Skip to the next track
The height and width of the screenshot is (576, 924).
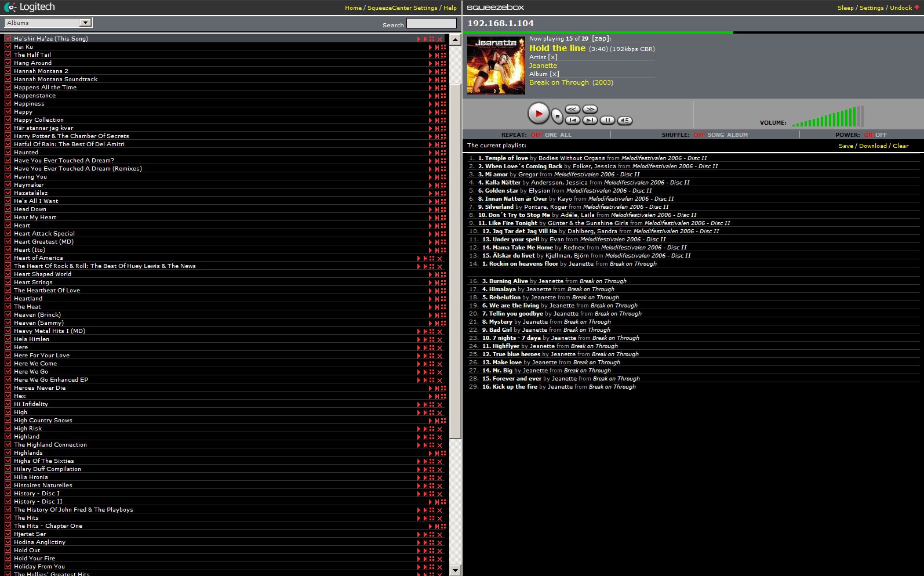pyautogui.click(x=590, y=120)
